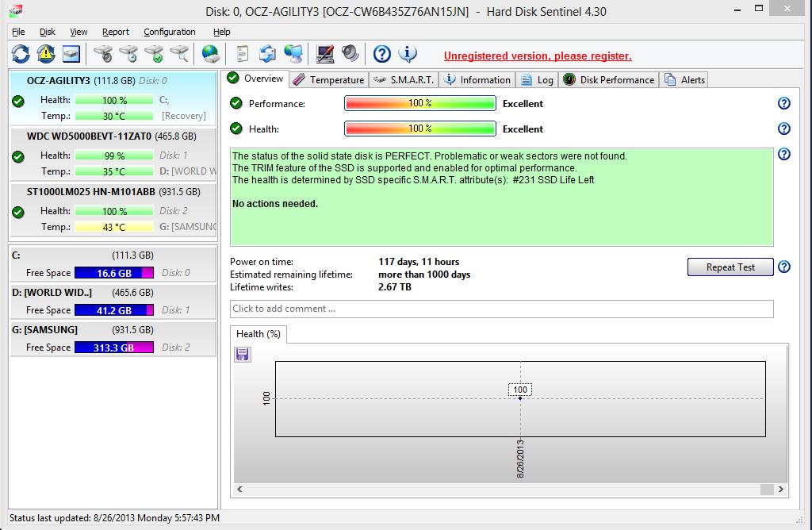The height and width of the screenshot is (530, 812).
Task: Switch to the Information tab
Action: tap(477, 80)
